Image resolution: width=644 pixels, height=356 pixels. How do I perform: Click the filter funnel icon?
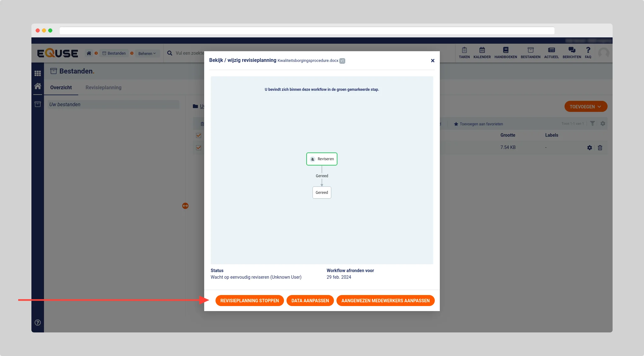pos(592,123)
